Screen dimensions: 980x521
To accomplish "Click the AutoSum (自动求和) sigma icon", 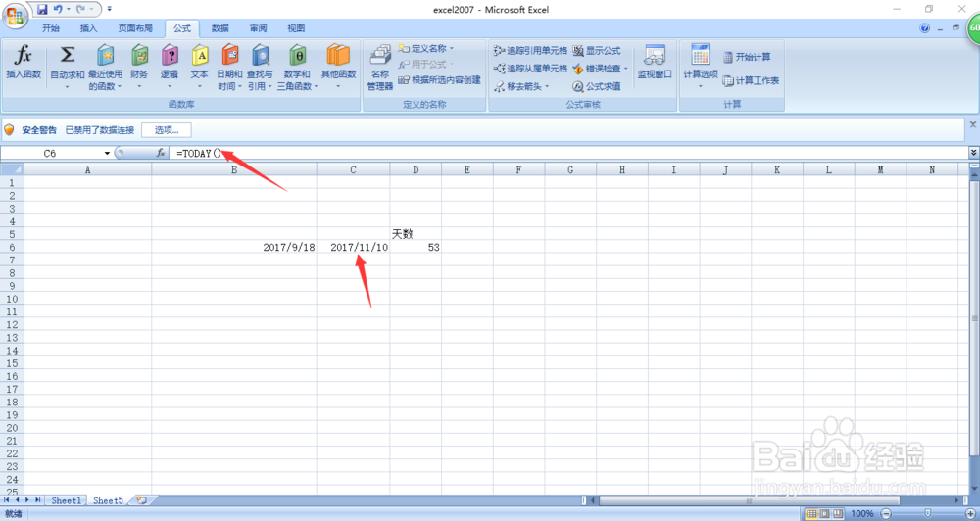I will tap(67, 56).
